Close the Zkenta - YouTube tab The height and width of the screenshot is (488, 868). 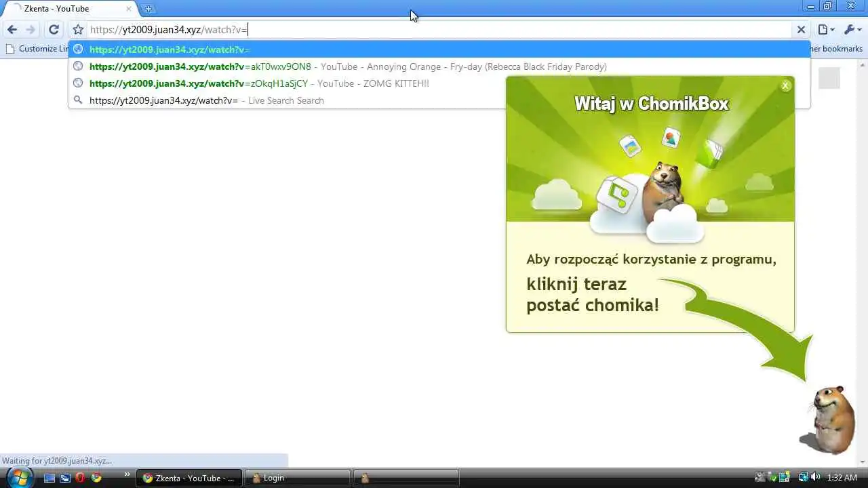[129, 9]
